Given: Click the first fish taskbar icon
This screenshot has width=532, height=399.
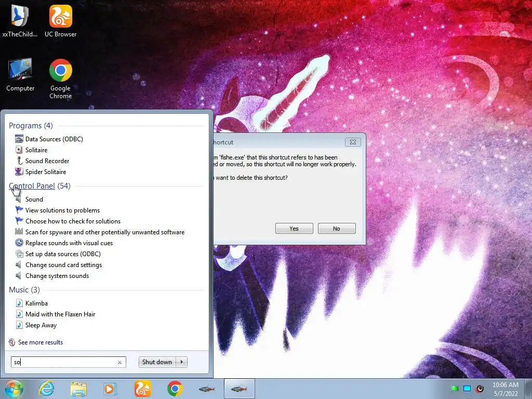Looking at the screenshot, I should point(207,389).
